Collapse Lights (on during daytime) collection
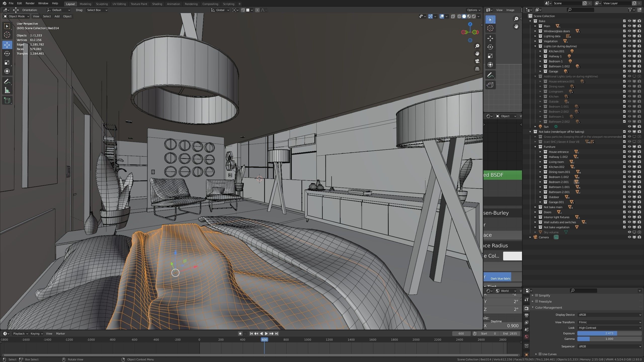 535,46
